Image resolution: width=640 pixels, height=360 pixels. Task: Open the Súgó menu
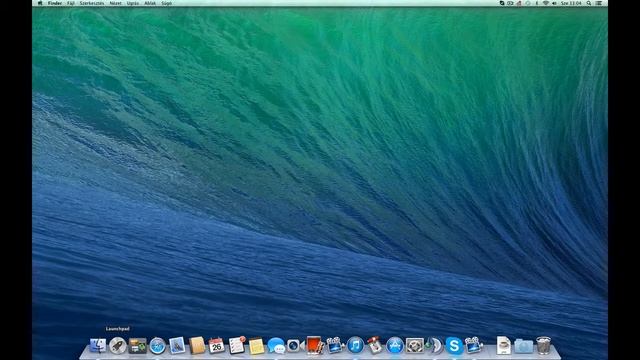[167, 3]
